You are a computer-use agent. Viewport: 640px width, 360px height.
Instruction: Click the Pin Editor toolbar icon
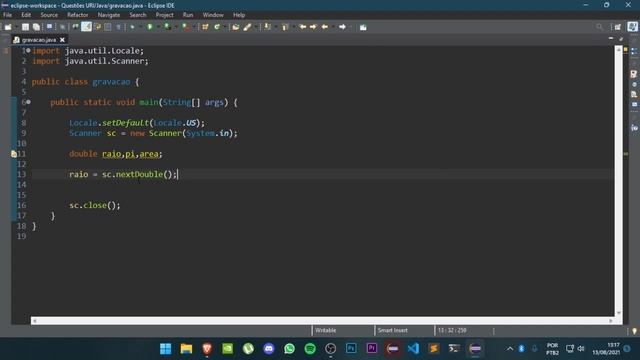click(363, 27)
